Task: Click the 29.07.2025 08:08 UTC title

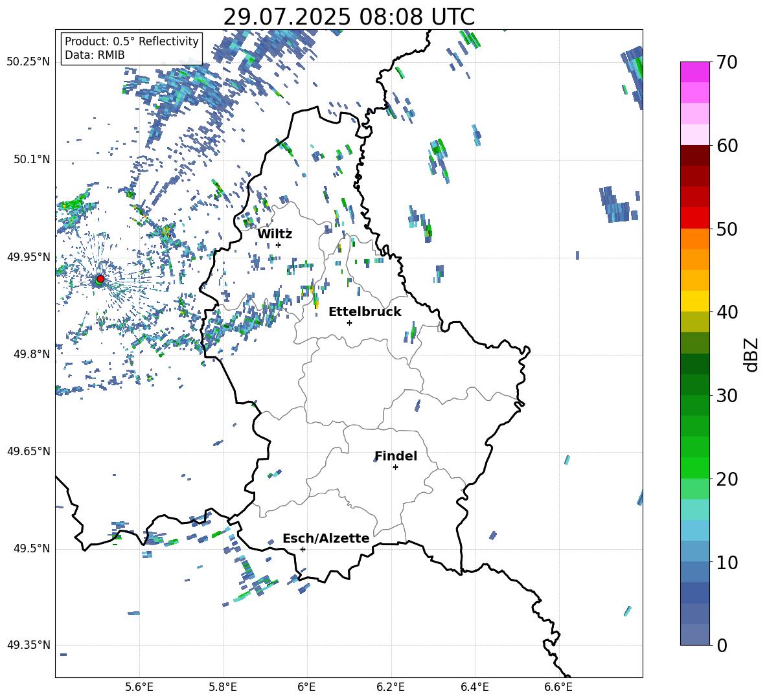Action: click(x=349, y=17)
